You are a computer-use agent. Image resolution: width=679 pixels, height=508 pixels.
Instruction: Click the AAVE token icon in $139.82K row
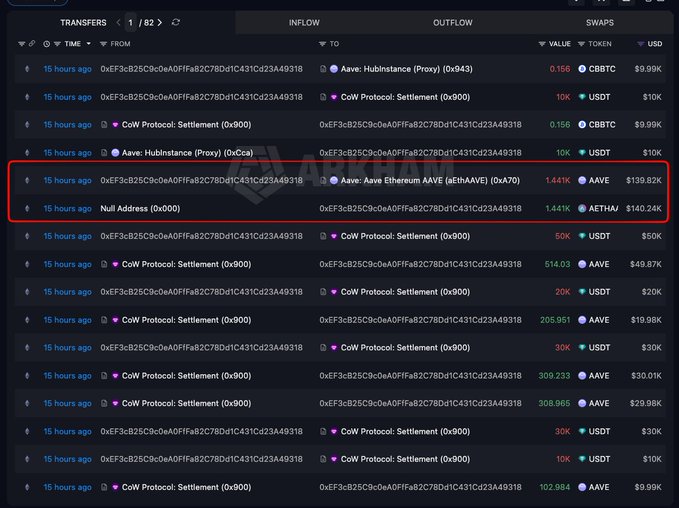click(x=582, y=180)
